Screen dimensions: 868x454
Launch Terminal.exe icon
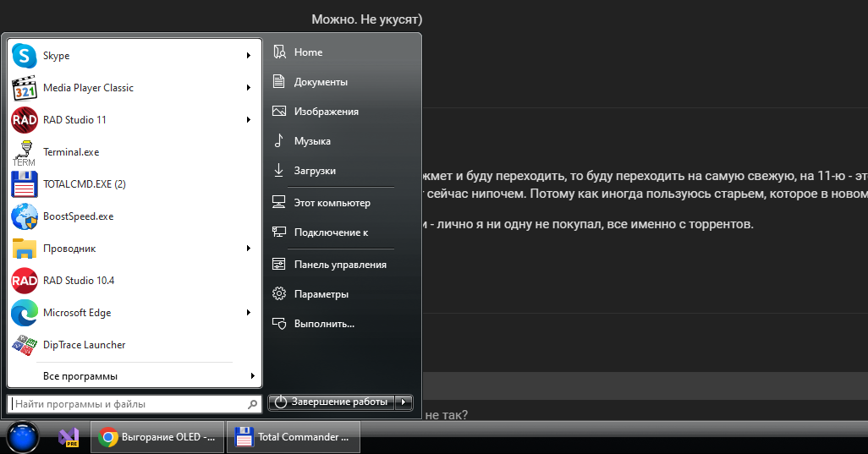pyautogui.click(x=25, y=153)
